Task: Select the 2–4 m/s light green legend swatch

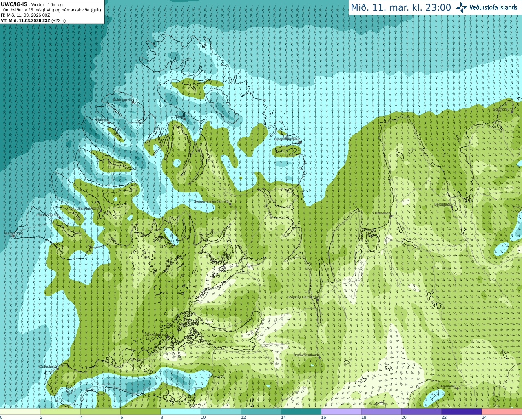Action: (60, 411)
